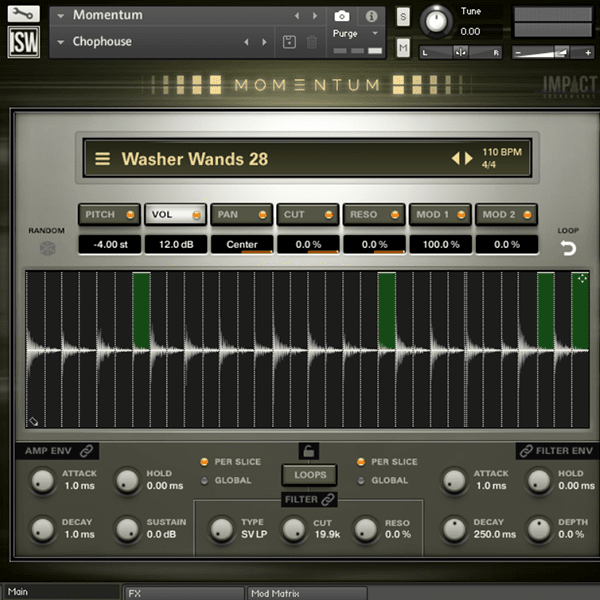Click the camera snapshot icon

(342, 16)
